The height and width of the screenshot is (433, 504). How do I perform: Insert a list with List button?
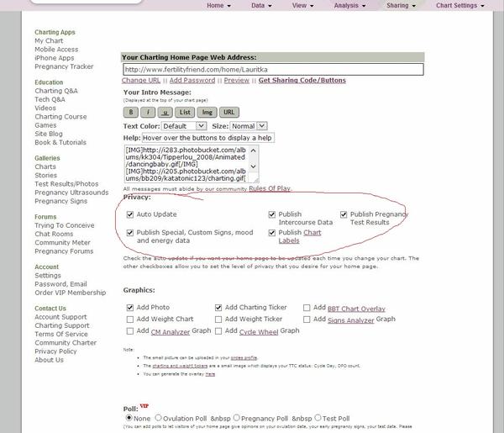point(186,112)
